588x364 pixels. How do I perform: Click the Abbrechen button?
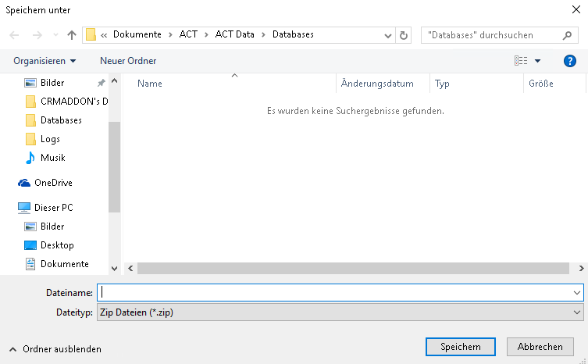(540, 347)
